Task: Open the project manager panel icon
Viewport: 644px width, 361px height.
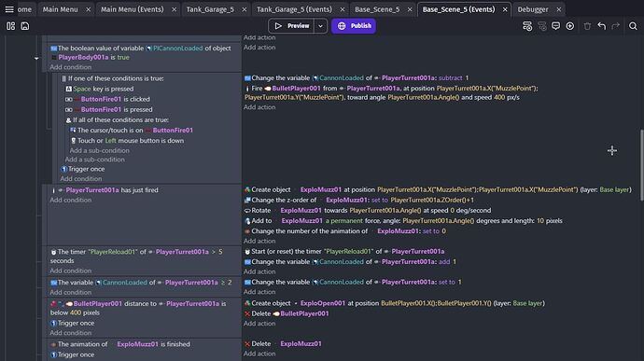Action: [10, 26]
